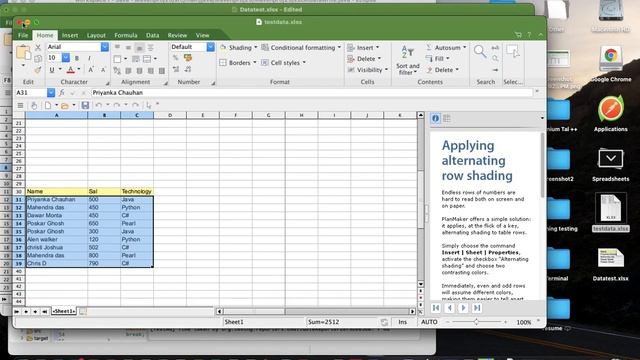This screenshot has height=360, width=640.
Task: Toggle Bold formatting
Action: [x=77, y=58]
